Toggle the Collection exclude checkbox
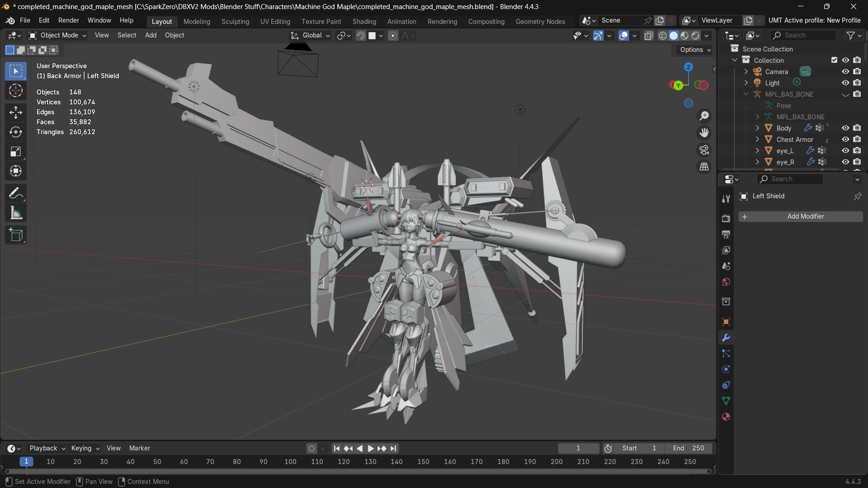Screen dimensions: 868x488 pyautogui.click(x=834, y=60)
